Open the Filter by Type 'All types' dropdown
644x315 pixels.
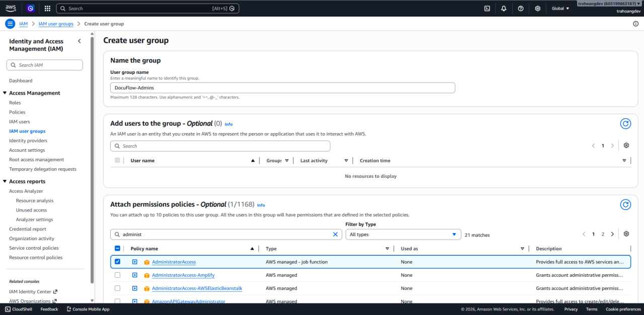[x=403, y=235]
